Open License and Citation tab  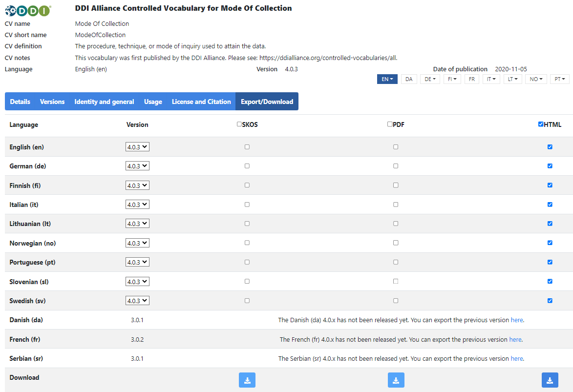(201, 102)
